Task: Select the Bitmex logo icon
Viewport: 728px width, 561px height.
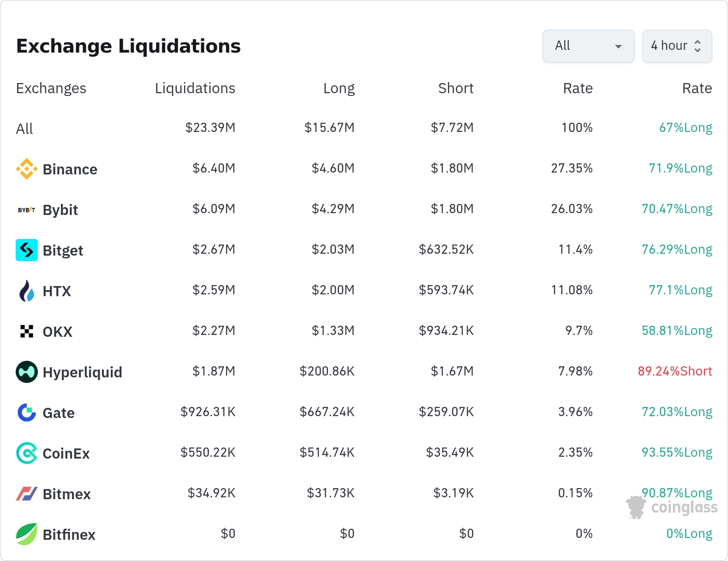Action: (26, 494)
